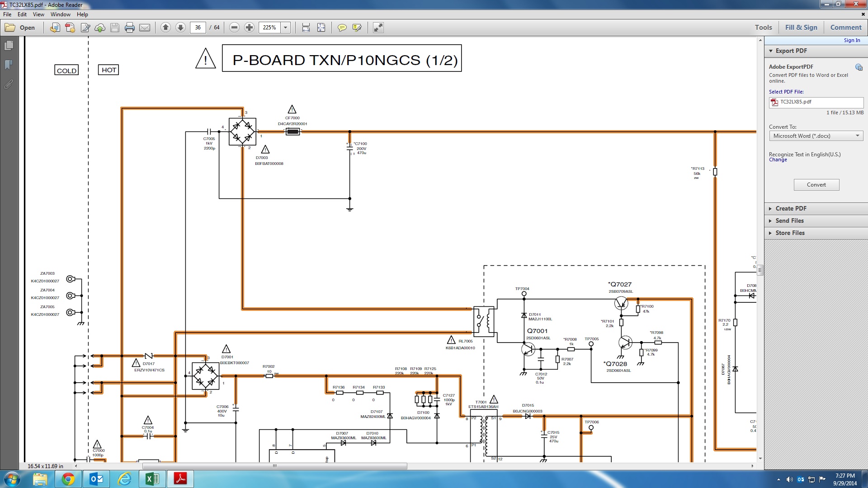Open the View menu

pyautogui.click(x=38, y=14)
